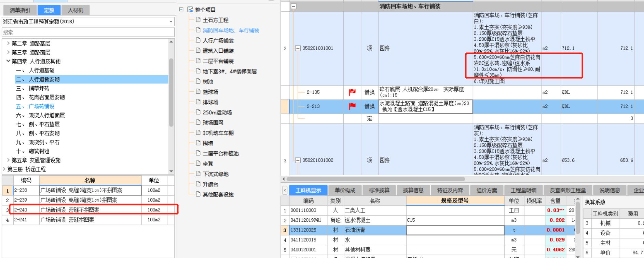The image size is (644, 258).
Task: Click the 名称 column header in quota list
Action: (90, 180)
